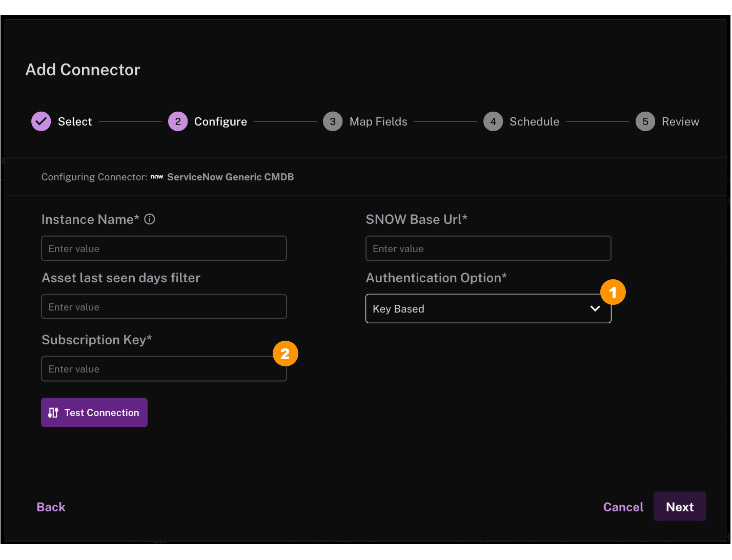Click the Back link
The height and width of the screenshot is (560, 732).
pos(51,507)
